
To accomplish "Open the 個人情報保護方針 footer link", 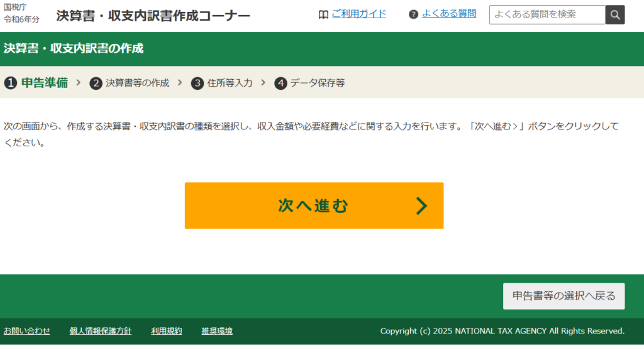I will pyautogui.click(x=101, y=331).
